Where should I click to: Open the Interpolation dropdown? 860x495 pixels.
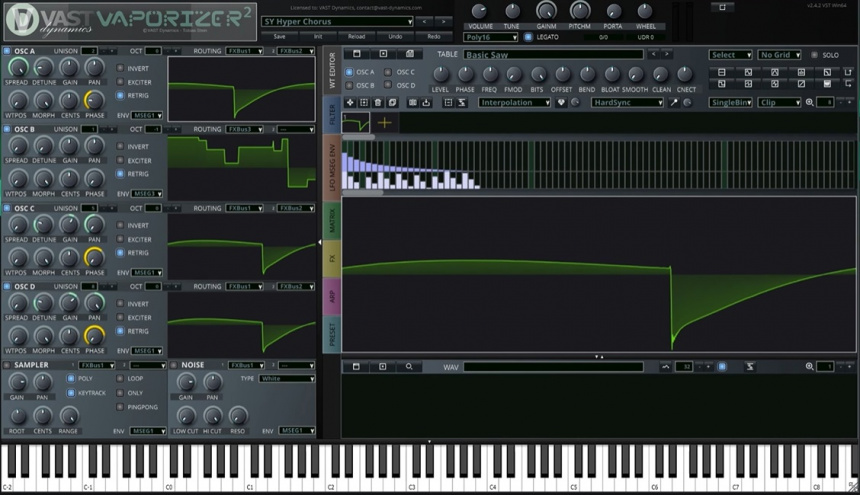coord(514,103)
